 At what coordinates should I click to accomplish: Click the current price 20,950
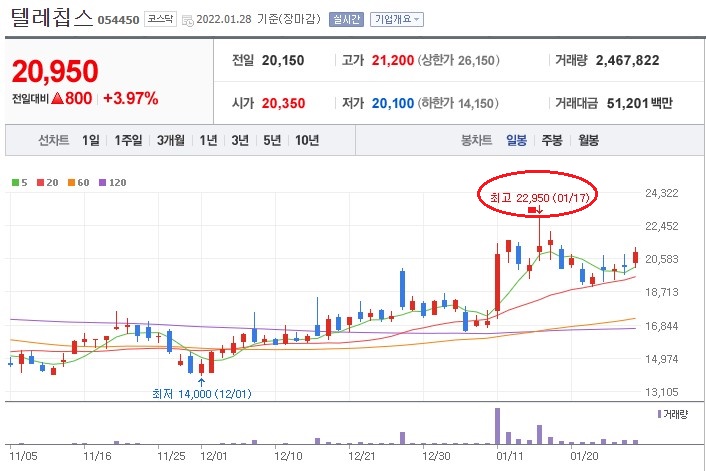point(55,71)
